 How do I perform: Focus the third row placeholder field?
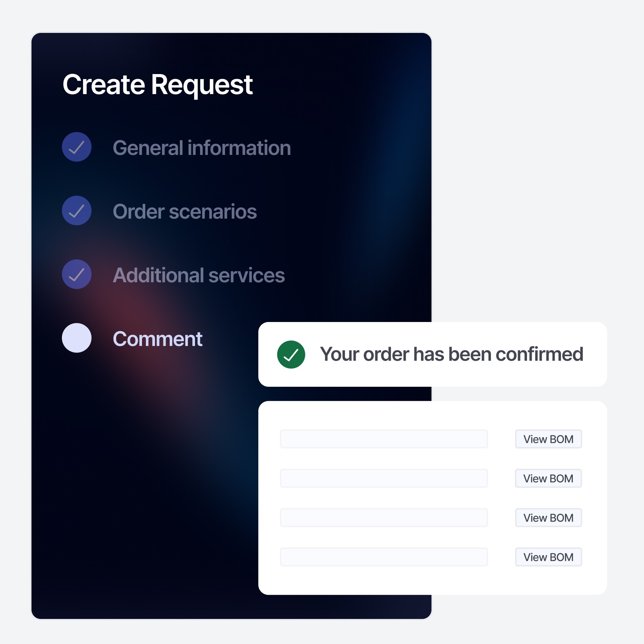384,518
